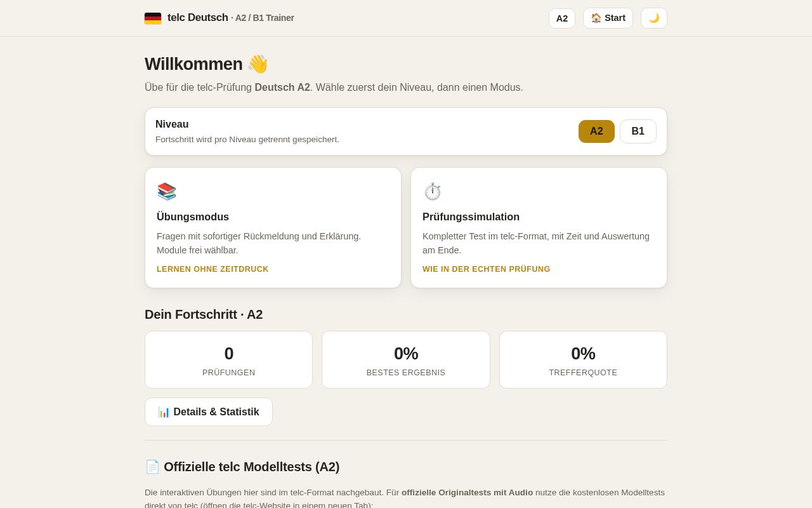The height and width of the screenshot is (508, 812).
Task: Open the Übungsmodus card title
Action: tap(193, 217)
